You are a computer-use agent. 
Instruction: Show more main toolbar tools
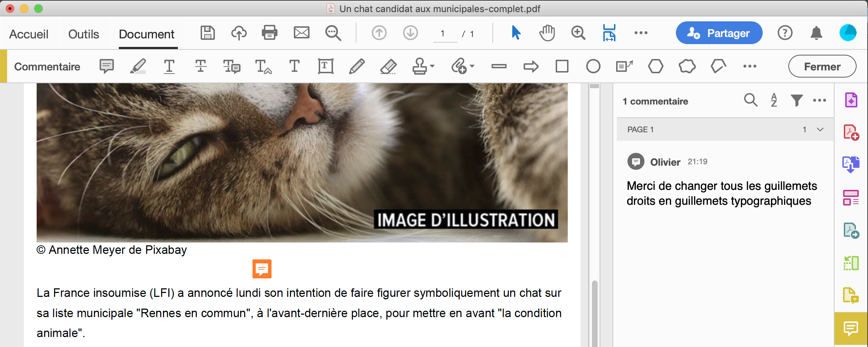point(641,33)
